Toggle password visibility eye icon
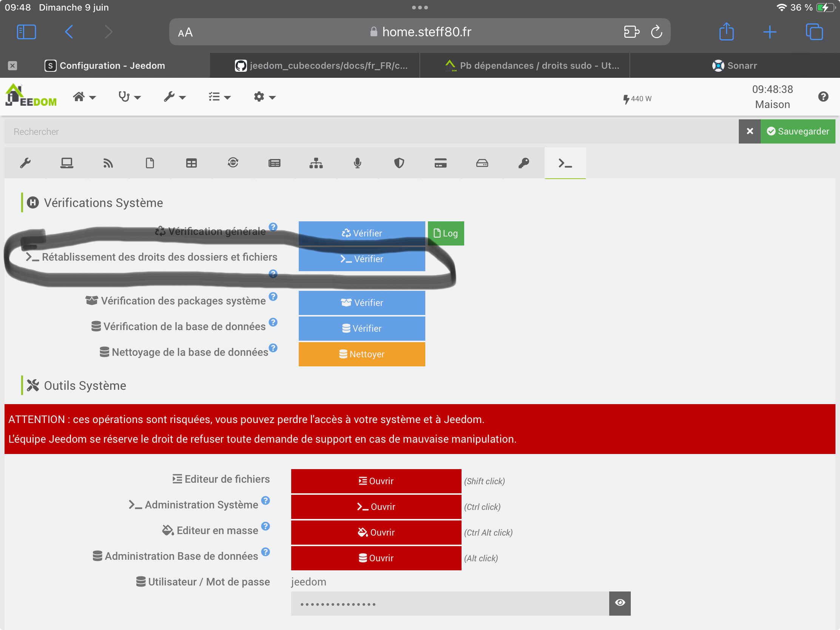 click(620, 603)
